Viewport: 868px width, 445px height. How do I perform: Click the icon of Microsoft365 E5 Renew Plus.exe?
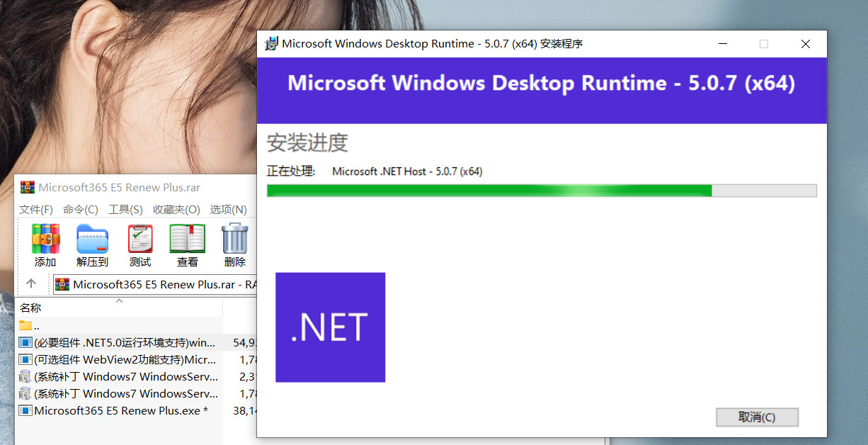25,410
